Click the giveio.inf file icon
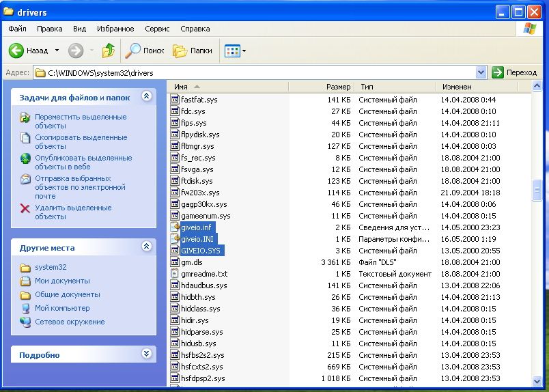This screenshot has height=392, width=549. click(175, 227)
